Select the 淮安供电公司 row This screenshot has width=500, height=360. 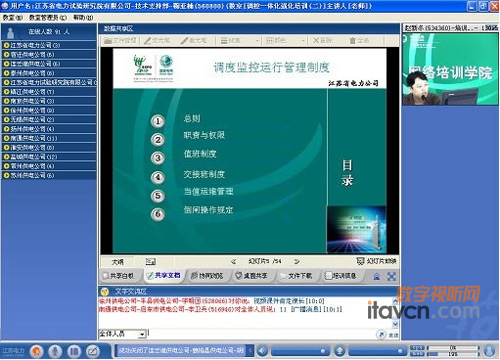tap(49, 147)
